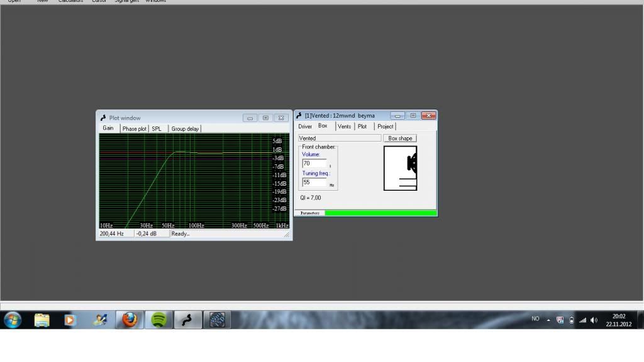
Task: Open Windows Media Player taskbar icon
Action: click(x=70, y=320)
